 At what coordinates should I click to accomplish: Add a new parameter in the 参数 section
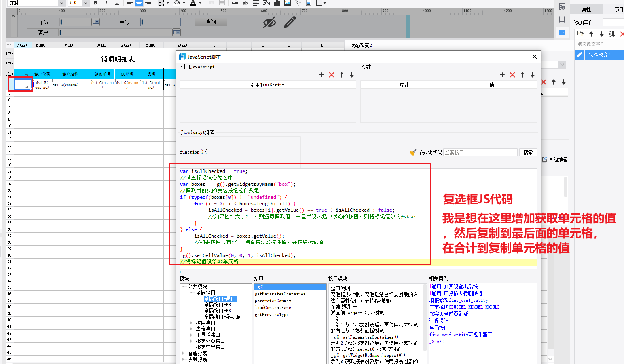click(502, 75)
